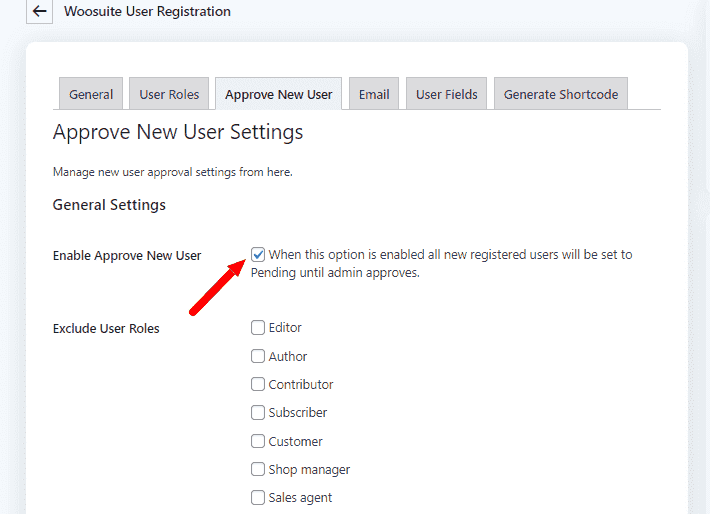Exclude the Editor role

coord(258,327)
